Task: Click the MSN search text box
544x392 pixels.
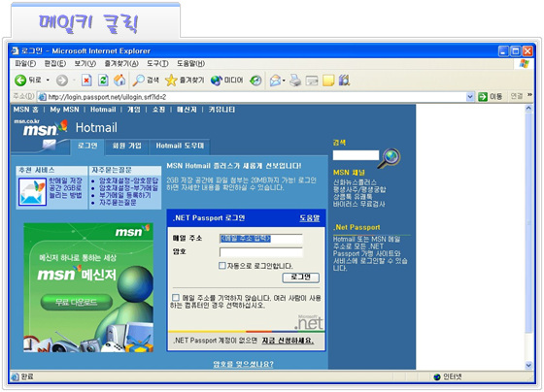Action: click(356, 155)
